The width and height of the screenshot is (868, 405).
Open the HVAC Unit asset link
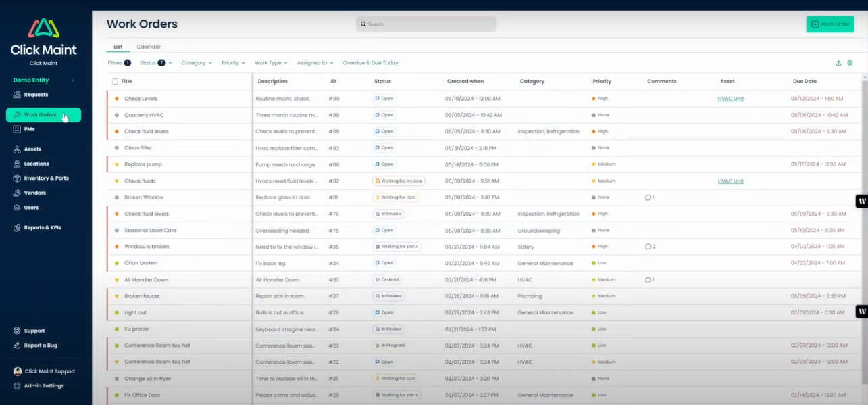(x=730, y=98)
